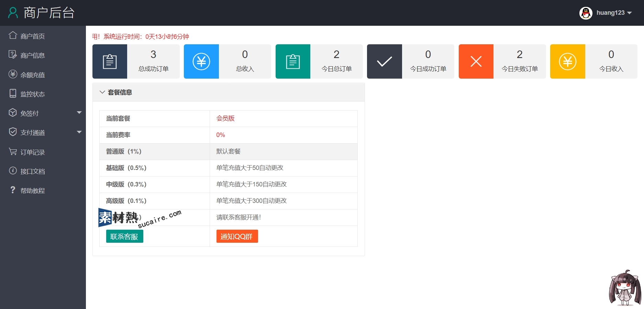Click the 套餐信息 panel header text
The width and height of the screenshot is (644, 309).
click(120, 92)
